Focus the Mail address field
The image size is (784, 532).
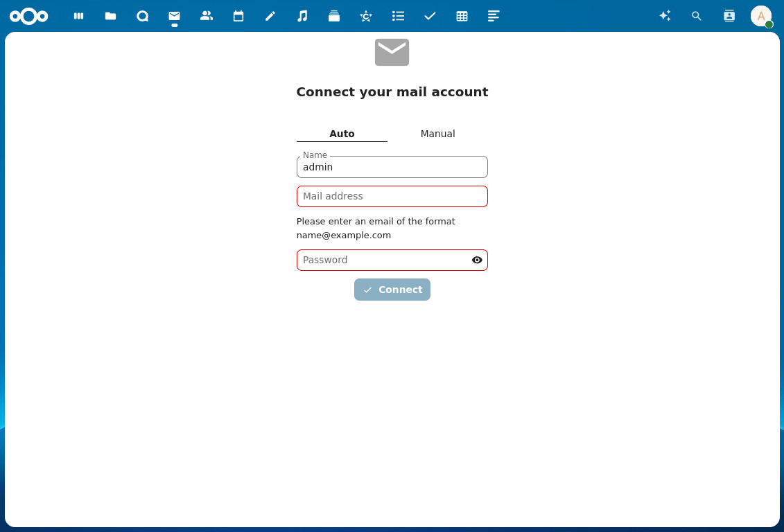(x=392, y=196)
